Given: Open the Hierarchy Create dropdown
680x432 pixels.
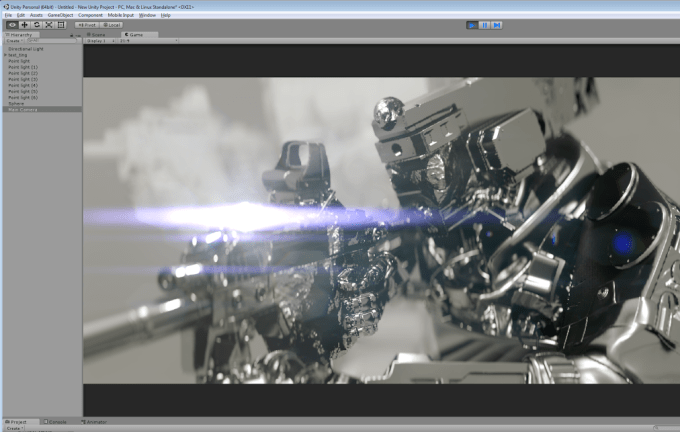Looking at the screenshot, I should point(13,41).
